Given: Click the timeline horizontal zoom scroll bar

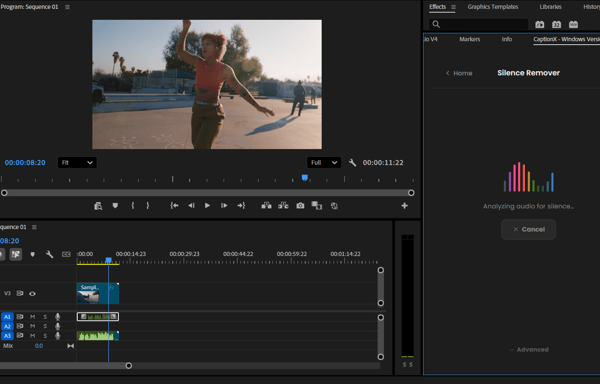Looking at the screenshot, I should [64, 366].
